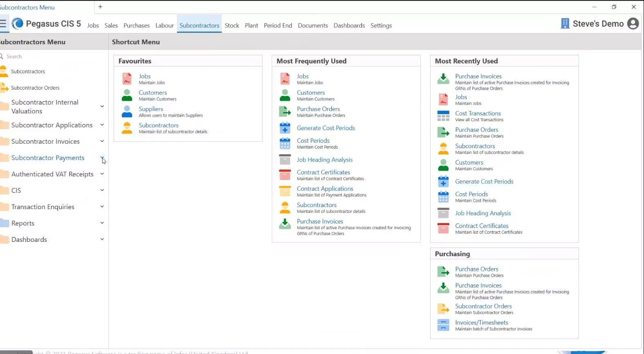The width and height of the screenshot is (644, 354).
Task: Open Cost Transactions link
Action: tap(478, 113)
